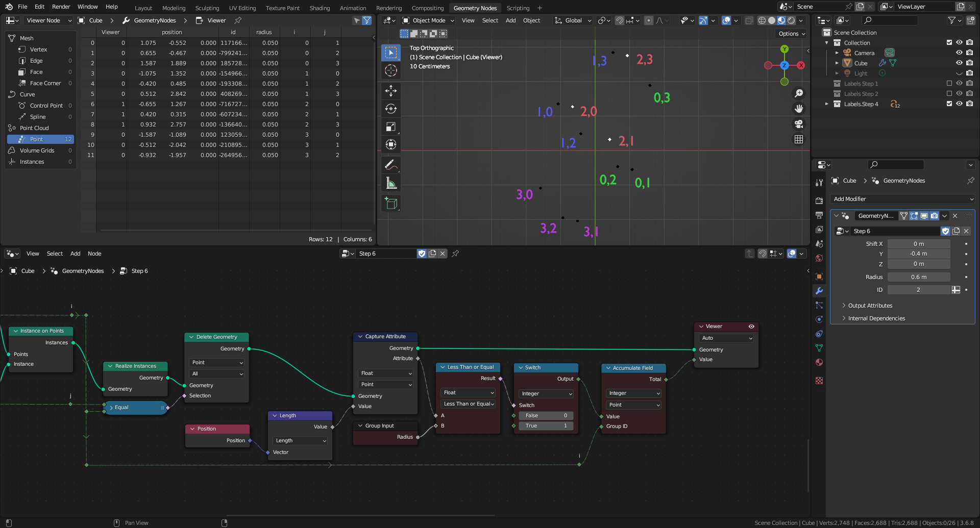Switch to the Scripting workspace tab
The height and width of the screenshot is (528, 980).
[518, 8]
